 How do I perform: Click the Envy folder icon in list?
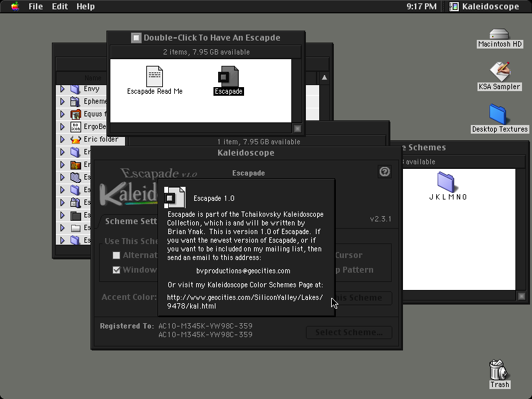(x=75, y=89)
